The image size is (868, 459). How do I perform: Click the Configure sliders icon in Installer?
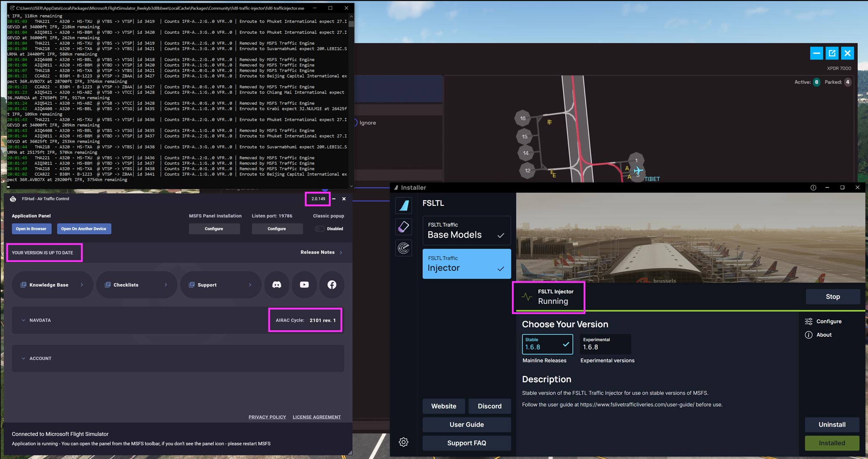809,321
